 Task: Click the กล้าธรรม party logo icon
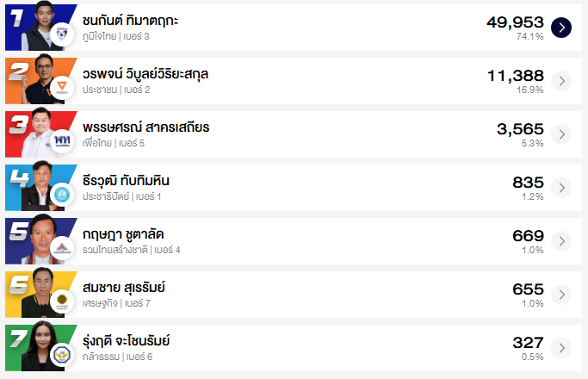(61, 355)
